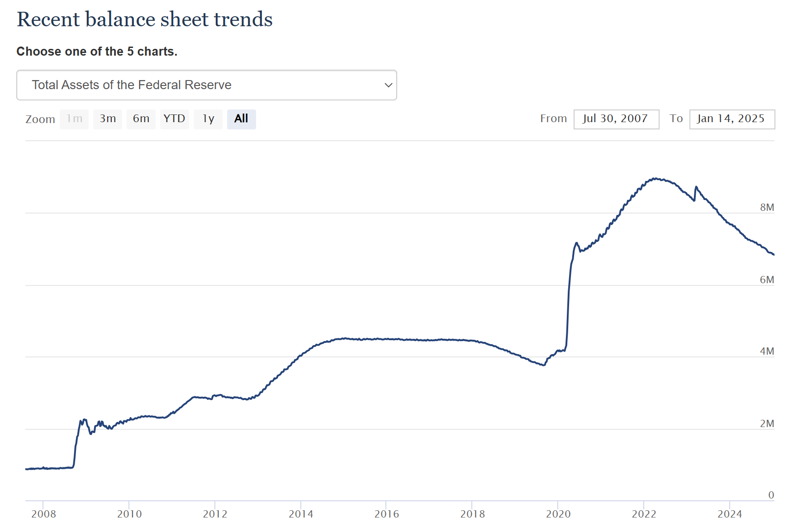
Task: Select the 6m zoom range
Action: (141, 119)
